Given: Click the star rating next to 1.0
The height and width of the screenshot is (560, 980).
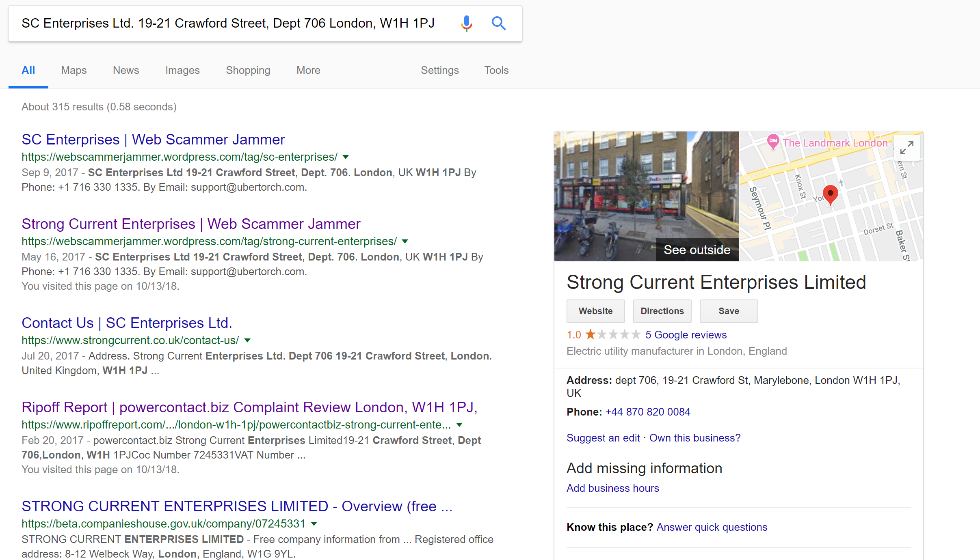Looking at the screenshot, I should 613,335.
